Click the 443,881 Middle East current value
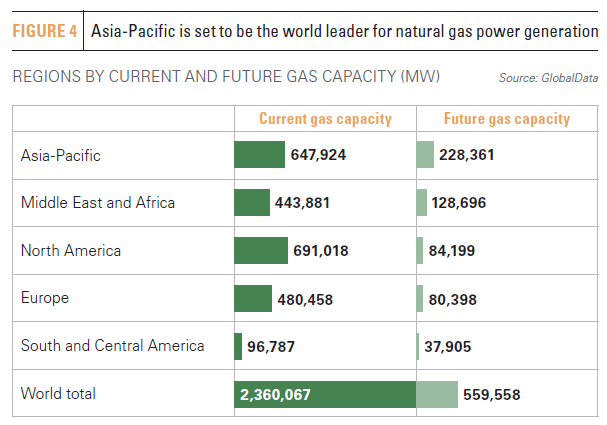The image size is (607, 425). [302, 203]
